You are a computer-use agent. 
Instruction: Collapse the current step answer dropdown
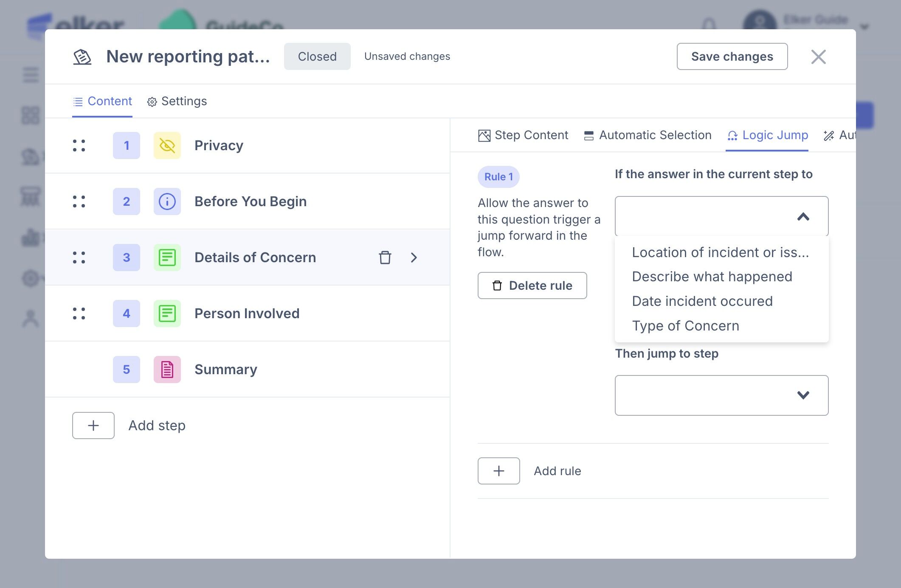(802, 217)
